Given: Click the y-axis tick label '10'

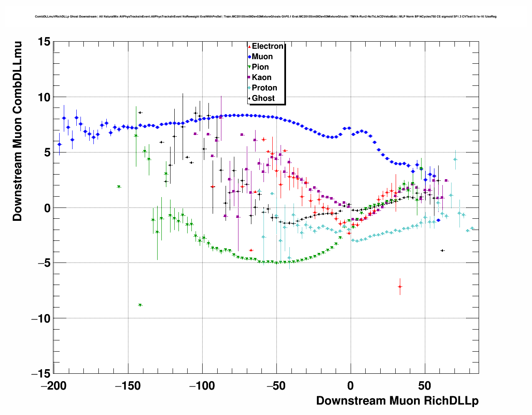Looking at the screenshot, I should point(44,97).
